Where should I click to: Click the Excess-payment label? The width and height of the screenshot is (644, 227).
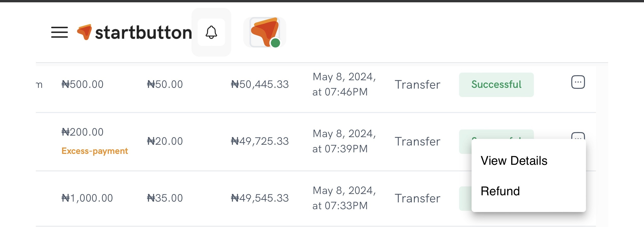[x=95, y=151]
